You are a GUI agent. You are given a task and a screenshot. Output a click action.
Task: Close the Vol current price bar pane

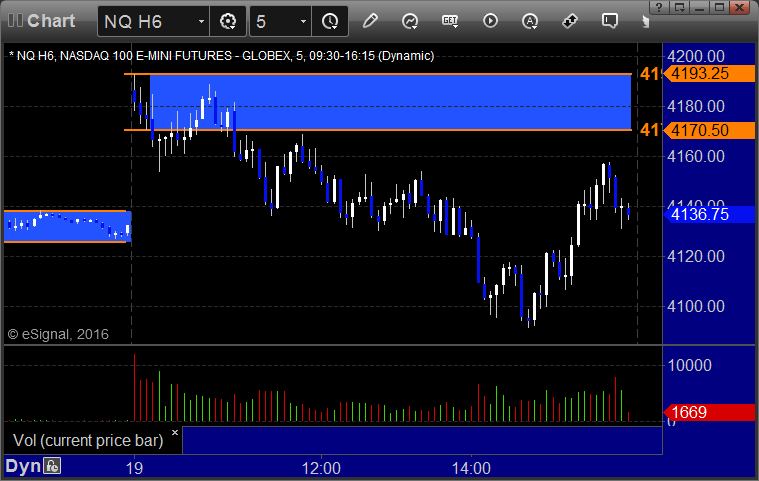tap(175, 433)
